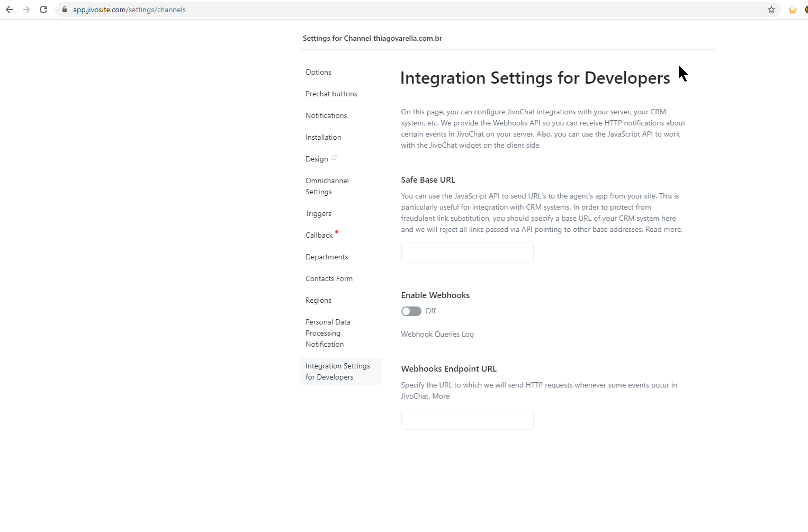Viewport: 808px width, 532px height.
Task: Bookmark this page with star icon
Action: click(x=771, y=10)
